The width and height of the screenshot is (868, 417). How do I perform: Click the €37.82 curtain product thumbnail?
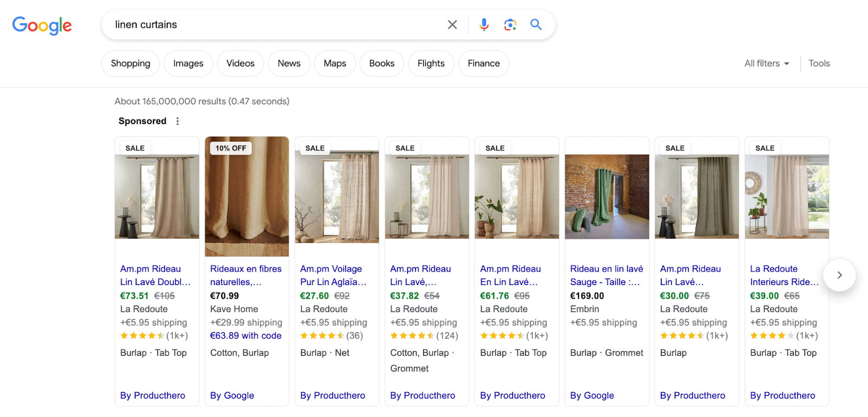(x=427, y=197)
